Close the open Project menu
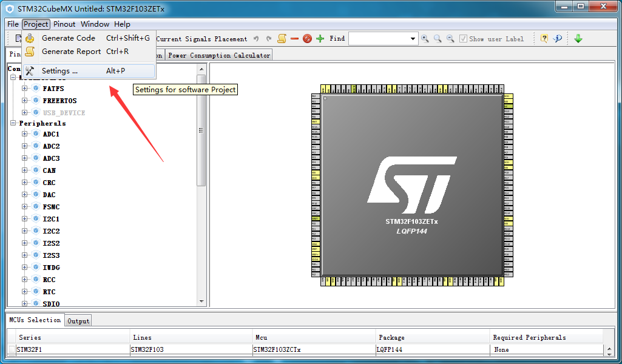Viewport: 622px width, 364px height. point(36,24)
